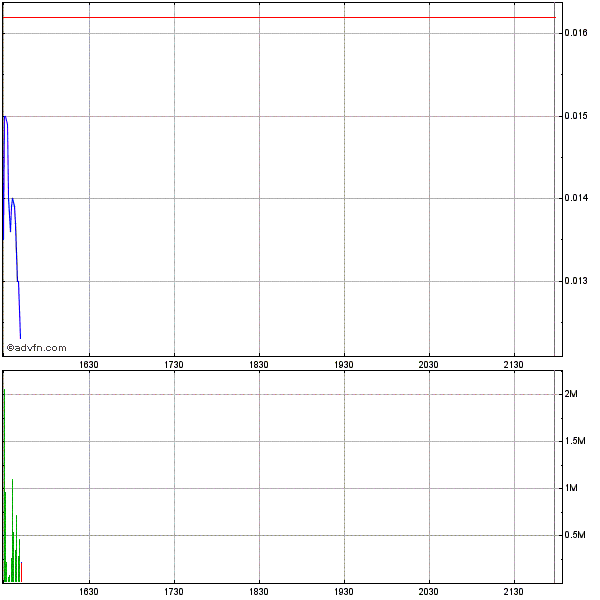Select 1630 time label under volume chart

pyautogui.click(x=89, y=592)
